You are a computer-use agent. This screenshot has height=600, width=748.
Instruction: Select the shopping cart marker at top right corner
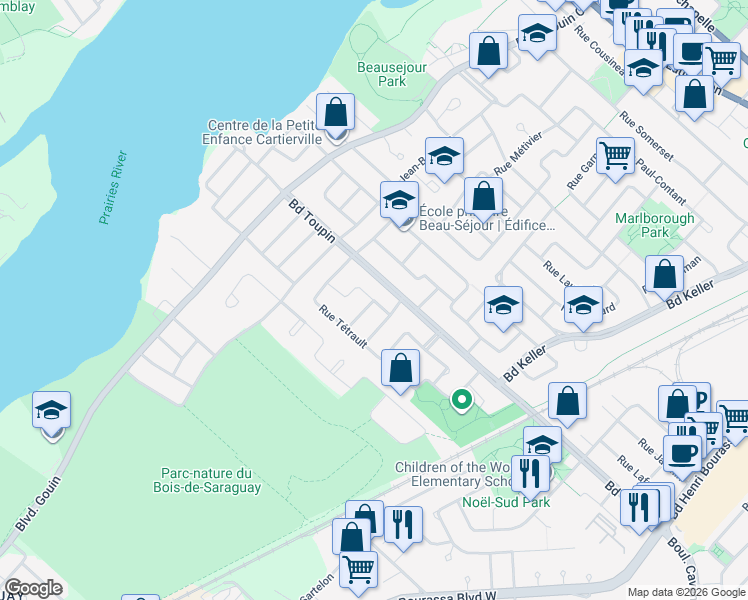(x=723, y=61)
